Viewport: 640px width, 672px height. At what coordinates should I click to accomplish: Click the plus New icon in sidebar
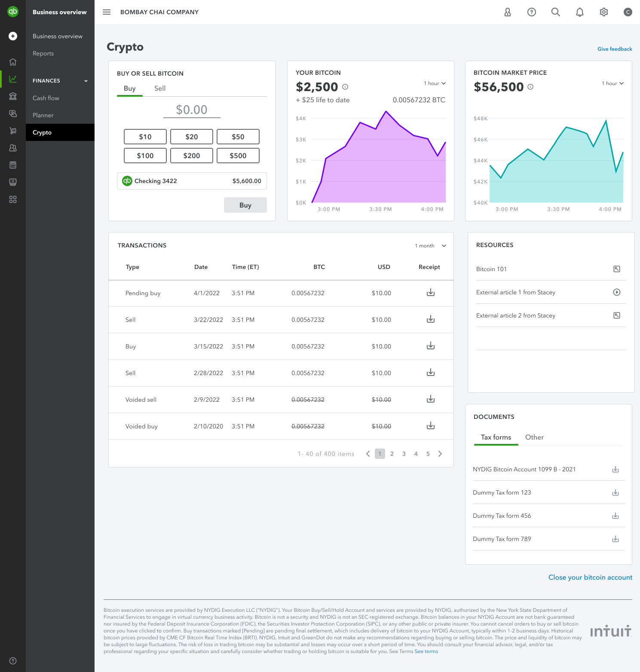(13, 36)
